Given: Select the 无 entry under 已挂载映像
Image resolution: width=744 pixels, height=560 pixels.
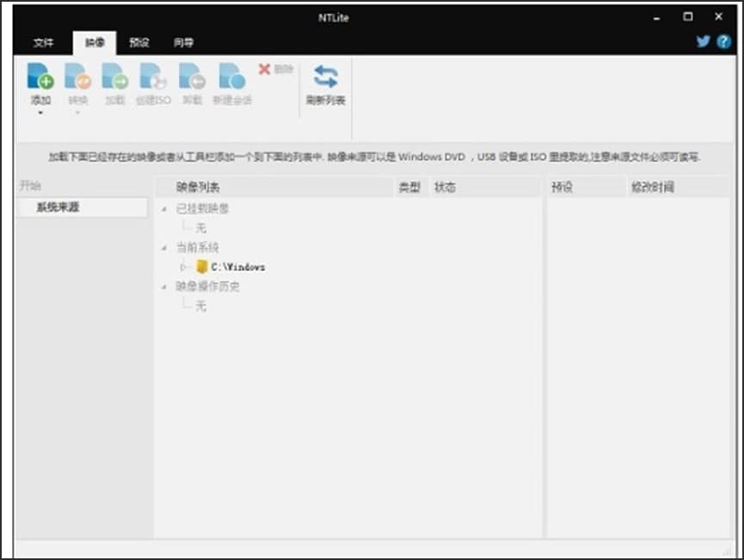Looking at the screenshot, I should [199, 226].
